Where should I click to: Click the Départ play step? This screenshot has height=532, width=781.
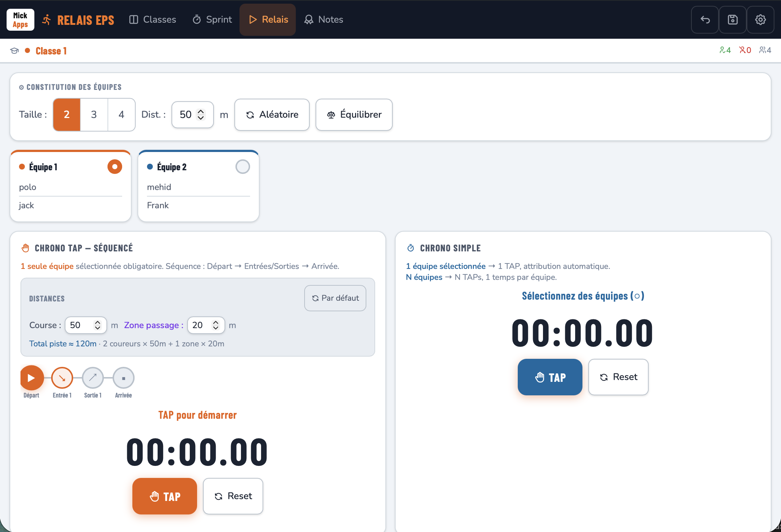(x=32, y=378)
